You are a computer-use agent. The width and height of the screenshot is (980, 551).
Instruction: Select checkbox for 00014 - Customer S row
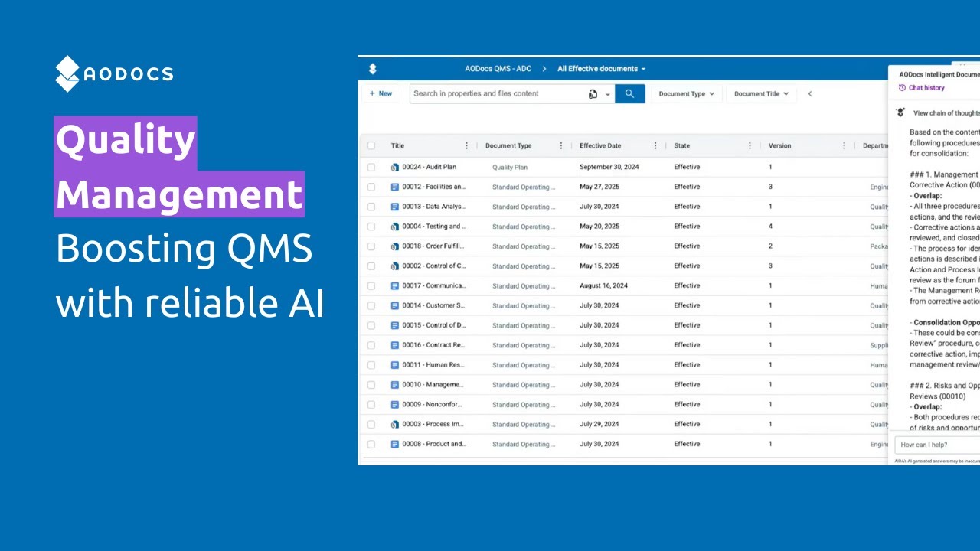coord(371,305)
